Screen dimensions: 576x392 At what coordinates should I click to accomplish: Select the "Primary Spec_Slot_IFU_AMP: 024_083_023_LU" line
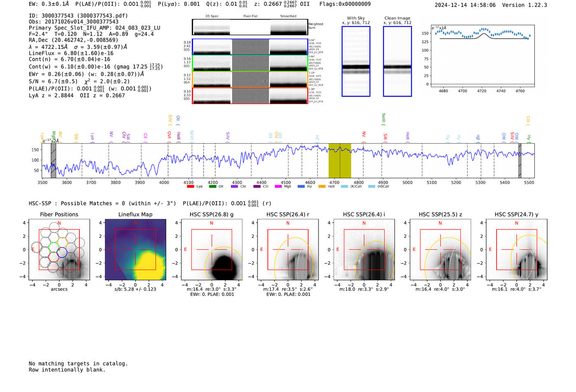pyautogui.click(x=95, y=28)
